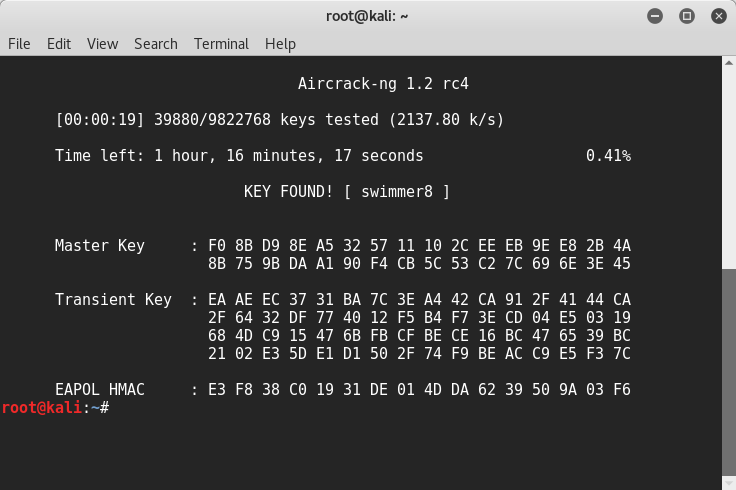
Task: Click the 'Transient Key' label
Action: (x=113, y=299)
